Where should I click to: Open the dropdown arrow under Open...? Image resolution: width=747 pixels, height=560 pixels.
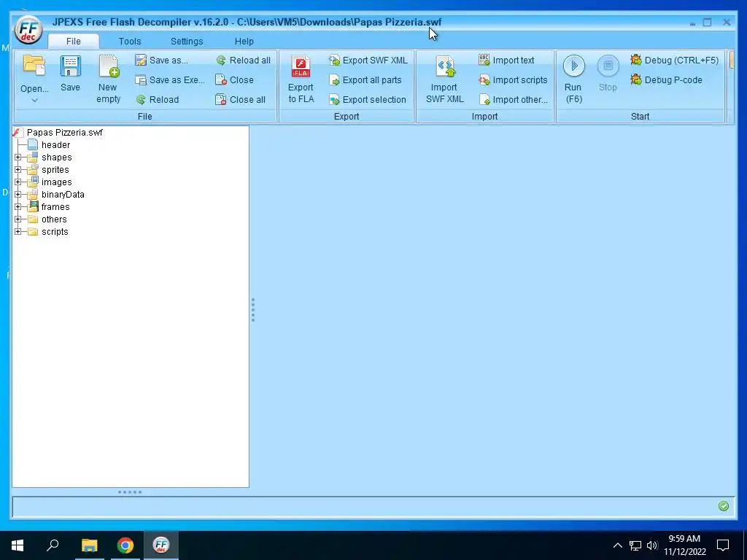click(x=34, y=100)
